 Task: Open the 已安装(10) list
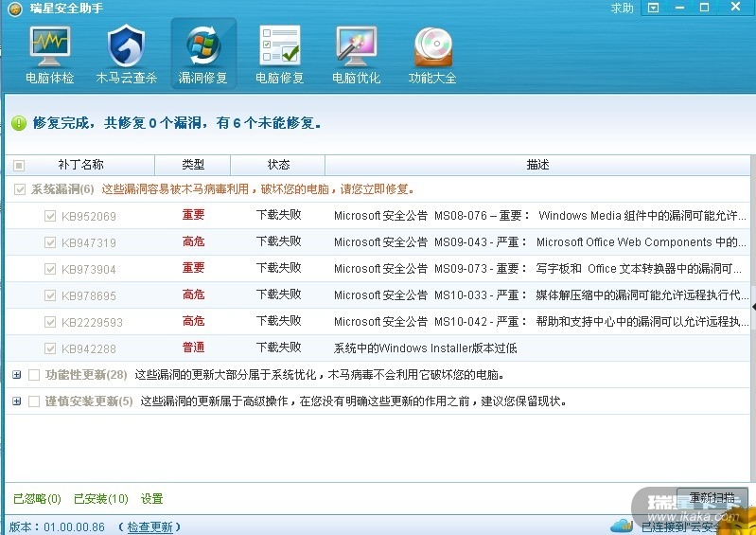(x=101, y=499)
